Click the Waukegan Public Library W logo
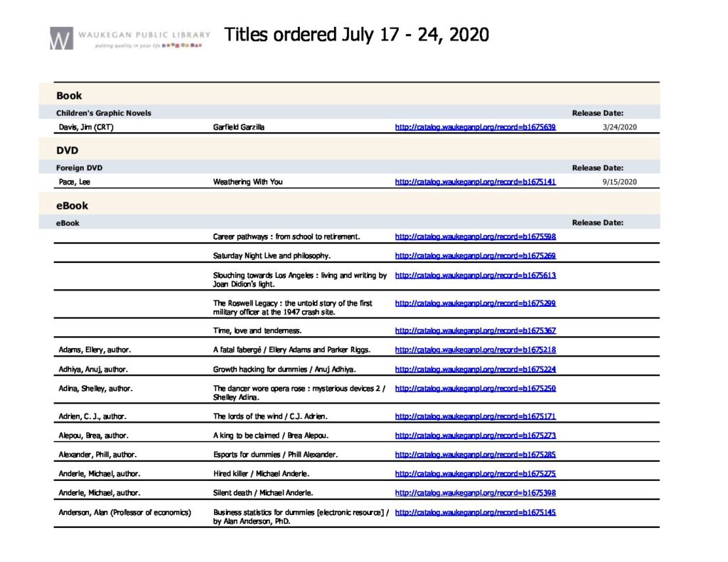This screenshot has width=728, height=562. tap(61, 38)
